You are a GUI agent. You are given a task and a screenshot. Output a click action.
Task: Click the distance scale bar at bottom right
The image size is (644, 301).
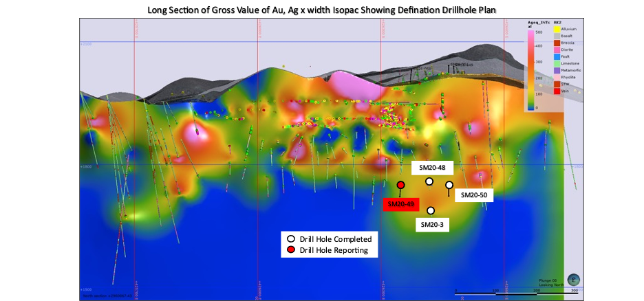pyautogui.click(x=516, y=293)
